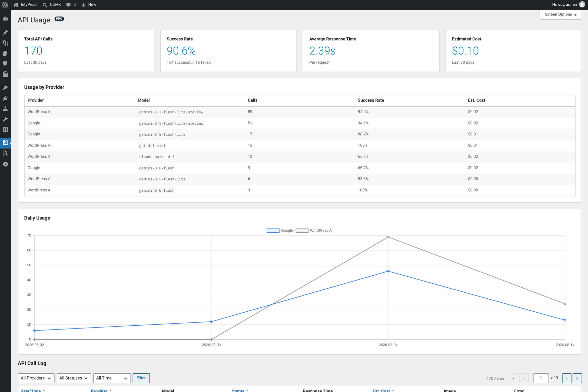Viewport: 588px width, 392px height.
Task: Click the highlighted image-search plugin icon
Action: tap(5, 143)
